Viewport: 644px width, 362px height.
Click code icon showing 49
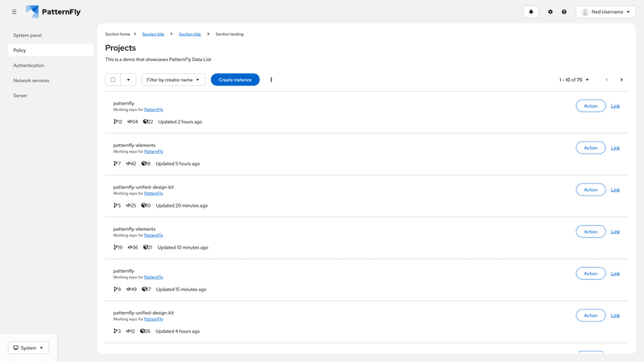(129, 289)
